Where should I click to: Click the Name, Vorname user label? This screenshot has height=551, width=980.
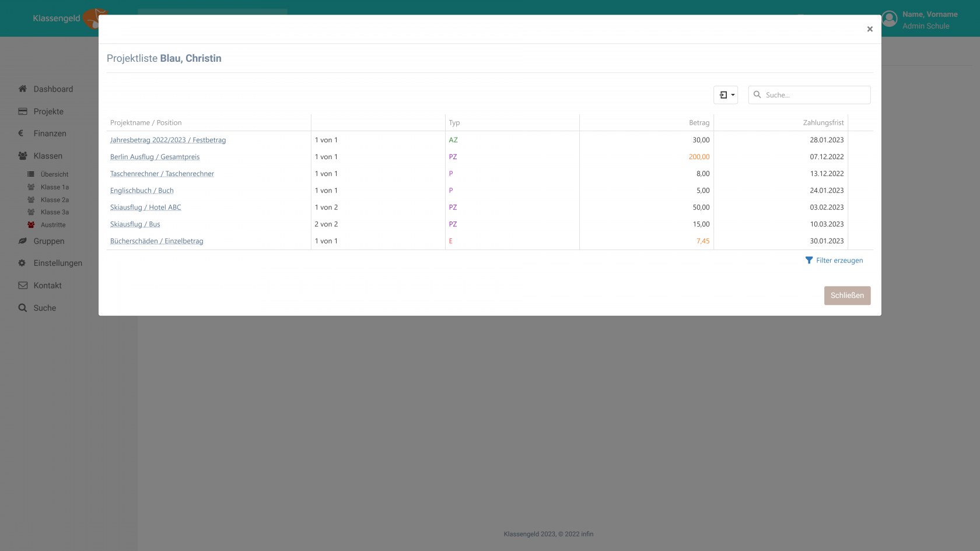(x=930, y=15)
